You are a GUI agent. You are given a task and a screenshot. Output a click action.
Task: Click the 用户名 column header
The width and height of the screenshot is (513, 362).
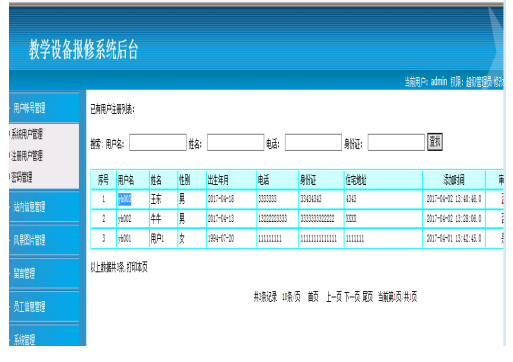(x=126, y=180)
